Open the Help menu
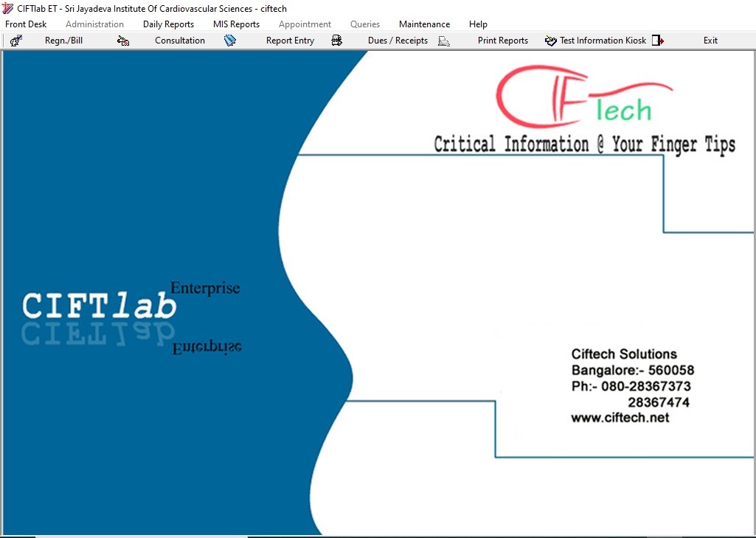Screen dimensions: 756x538 click(478, 24)
